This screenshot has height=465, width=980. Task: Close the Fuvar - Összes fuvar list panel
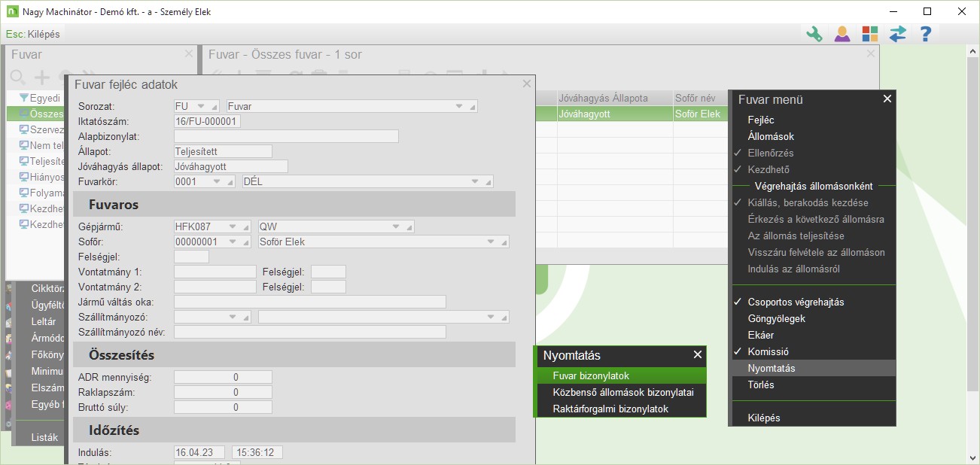870,54
